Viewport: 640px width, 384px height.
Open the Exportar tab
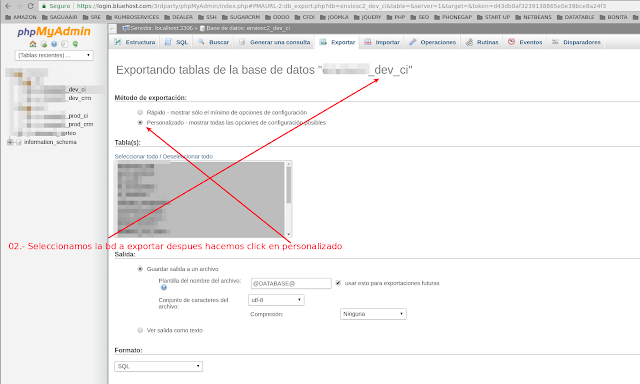(x=337, y=42)
